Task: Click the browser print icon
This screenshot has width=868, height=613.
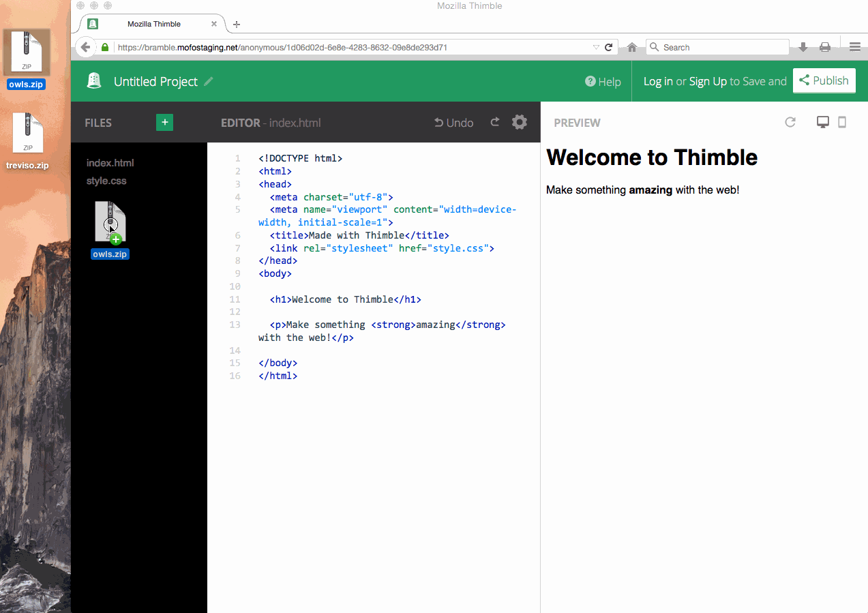Action: [x=825, y=47]
